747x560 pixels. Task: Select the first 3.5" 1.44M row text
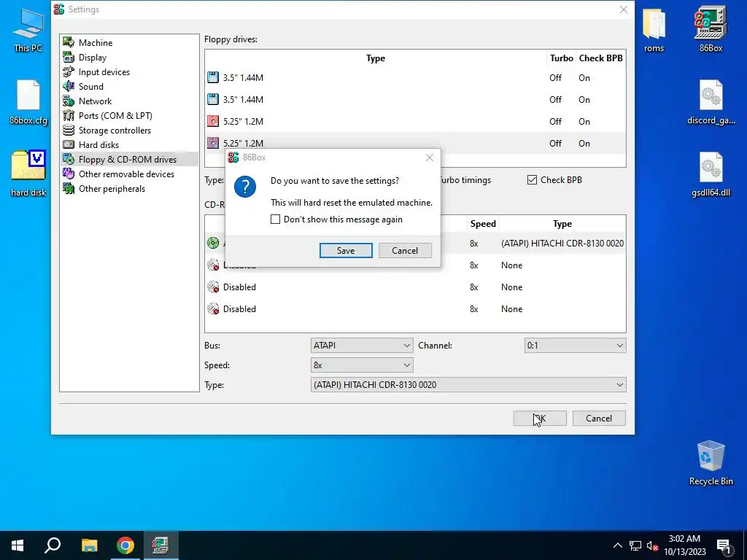(243, 77)
